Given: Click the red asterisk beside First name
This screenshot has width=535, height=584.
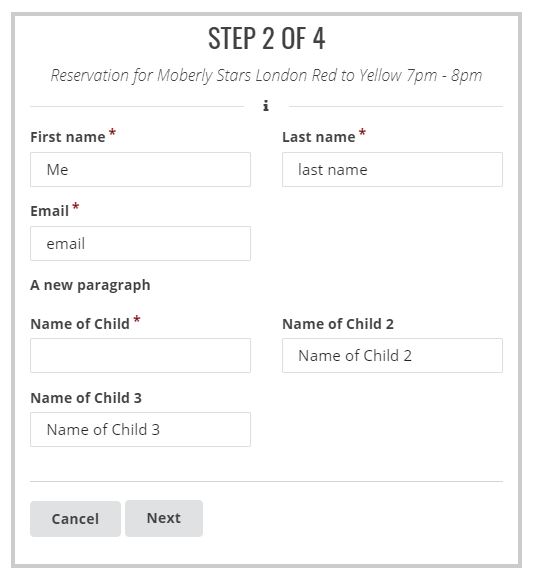Looking at the screenshot, I should click(112, 133).
